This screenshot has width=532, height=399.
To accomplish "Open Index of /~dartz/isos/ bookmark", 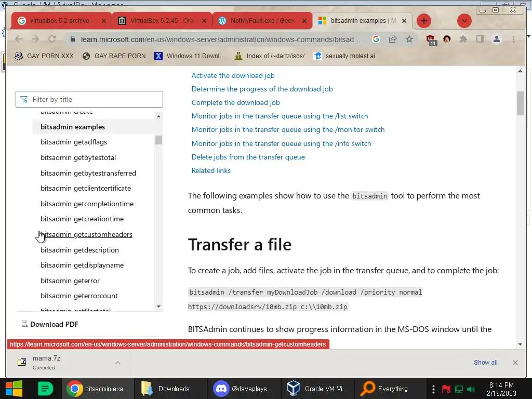I will point(270,56).
